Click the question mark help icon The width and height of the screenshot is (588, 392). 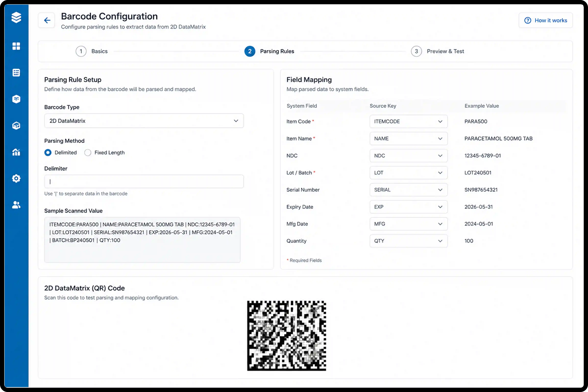[x=528, y=21]
